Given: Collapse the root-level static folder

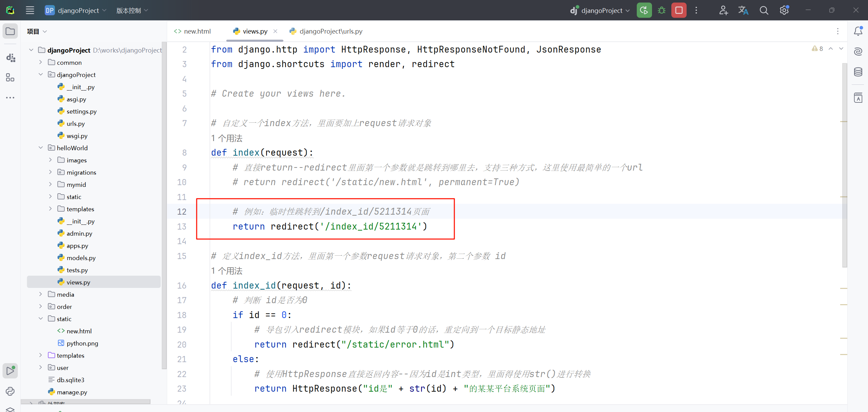Looking at the screenshot, I should (x=41, y=318).
